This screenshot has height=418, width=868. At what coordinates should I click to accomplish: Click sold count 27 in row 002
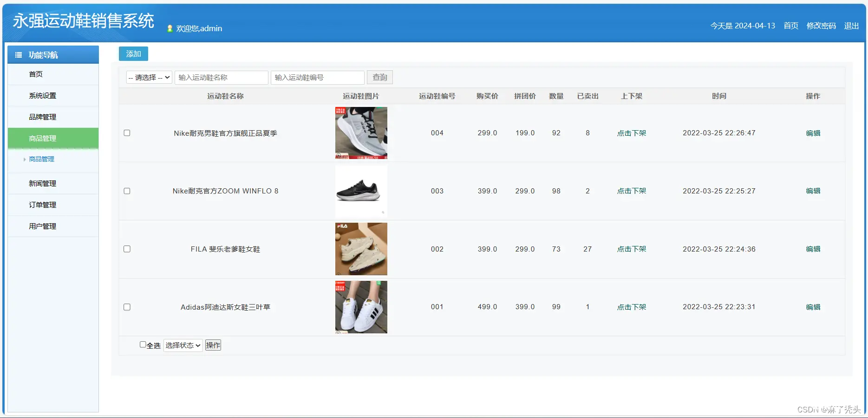[587, 249]
